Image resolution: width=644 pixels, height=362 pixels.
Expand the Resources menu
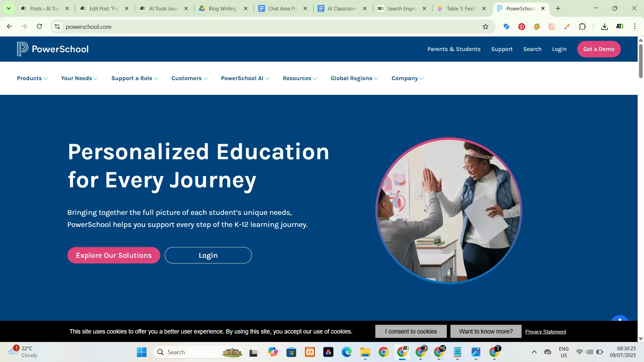pos(300,78)
